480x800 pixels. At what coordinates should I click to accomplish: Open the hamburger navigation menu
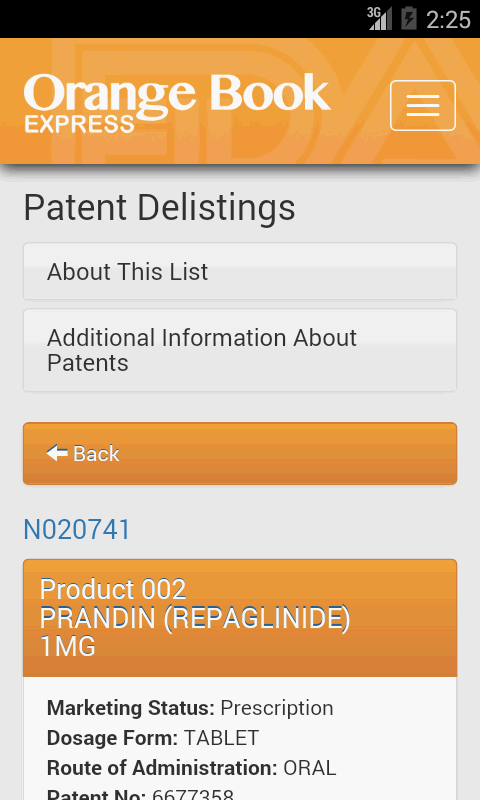click(422, 106)
